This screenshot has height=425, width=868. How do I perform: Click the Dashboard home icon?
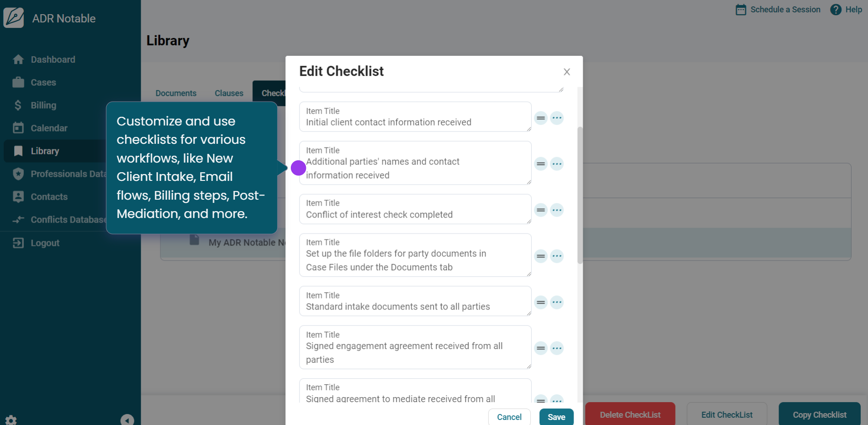[18, 60]
